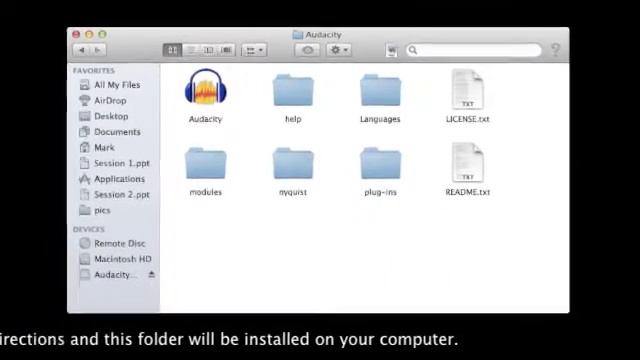Click in the Finder search field
This screenshot has height=360, width=640.
(474, 50)
